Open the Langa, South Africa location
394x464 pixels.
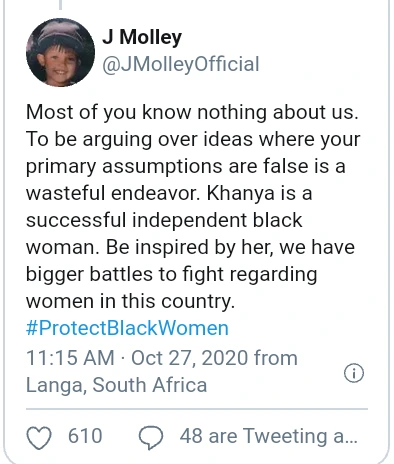pyautogui.click(x=117, y=385)
